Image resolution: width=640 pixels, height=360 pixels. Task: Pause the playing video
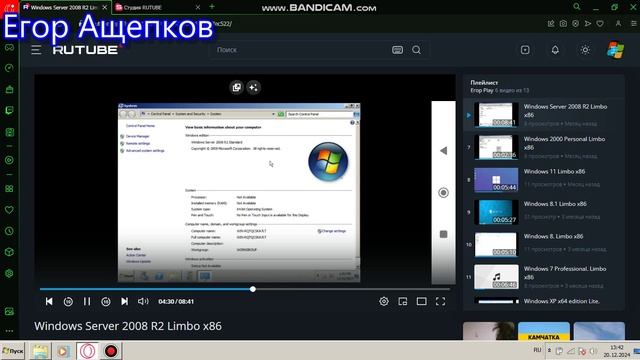[87, 301]
